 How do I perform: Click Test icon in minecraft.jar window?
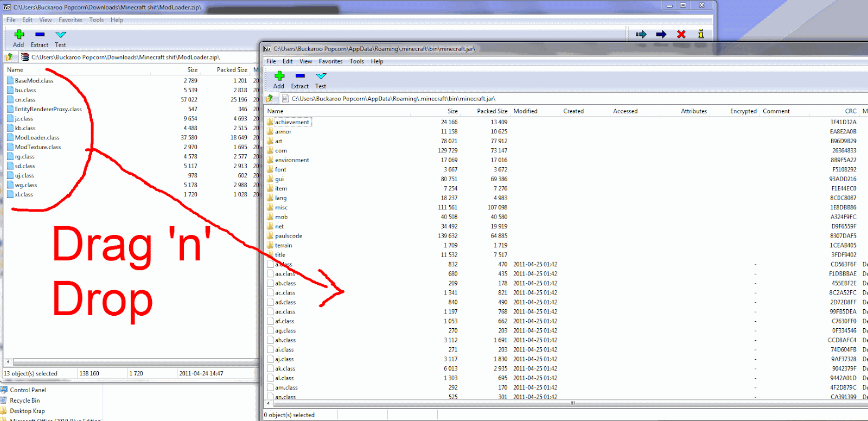[x=321, y=76]
